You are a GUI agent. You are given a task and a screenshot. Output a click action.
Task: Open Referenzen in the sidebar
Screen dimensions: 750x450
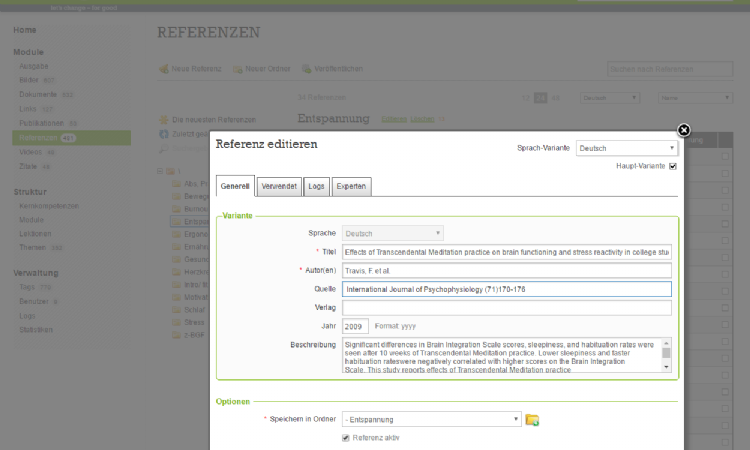click(x=40, y=137)
